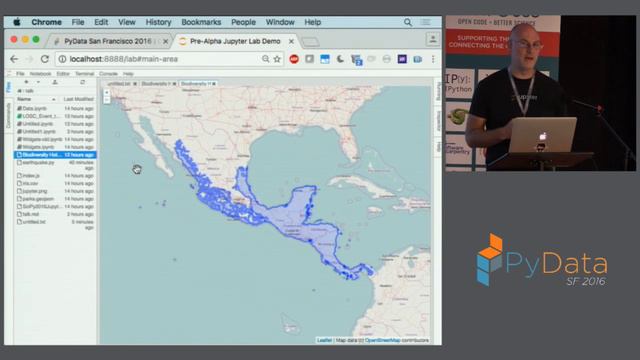Open the Bookmarks menu
640x360 pixels.
coord(201,22)
